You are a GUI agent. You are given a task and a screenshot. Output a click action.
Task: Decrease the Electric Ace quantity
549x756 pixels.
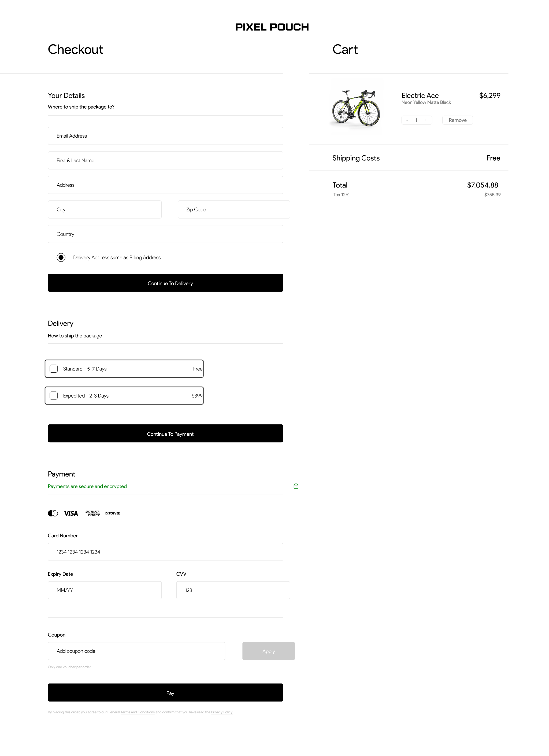click(407, 120)
